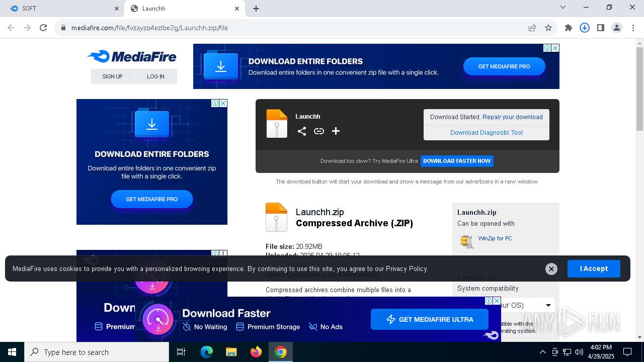Open the Chrome three-dot menu
644x362 pixels.
click(x=633, y=28)
